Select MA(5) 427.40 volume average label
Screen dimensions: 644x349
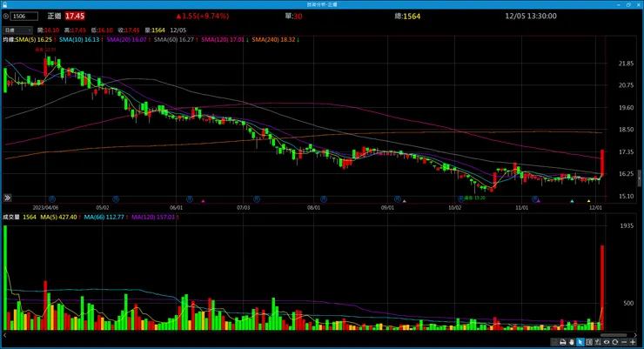[58, 217]
